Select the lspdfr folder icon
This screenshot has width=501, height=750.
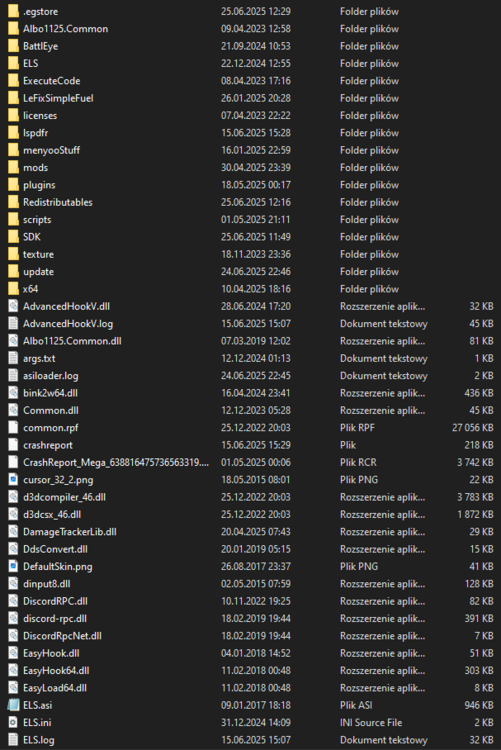[x=13, y=132]
